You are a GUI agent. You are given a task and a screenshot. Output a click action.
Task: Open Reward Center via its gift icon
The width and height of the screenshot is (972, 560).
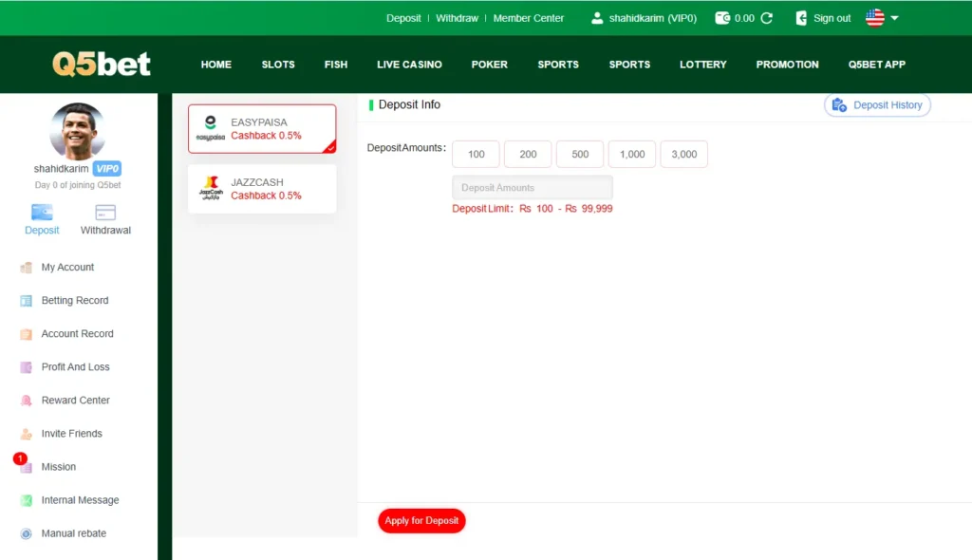pyautogui.click(x=26, y=400)
